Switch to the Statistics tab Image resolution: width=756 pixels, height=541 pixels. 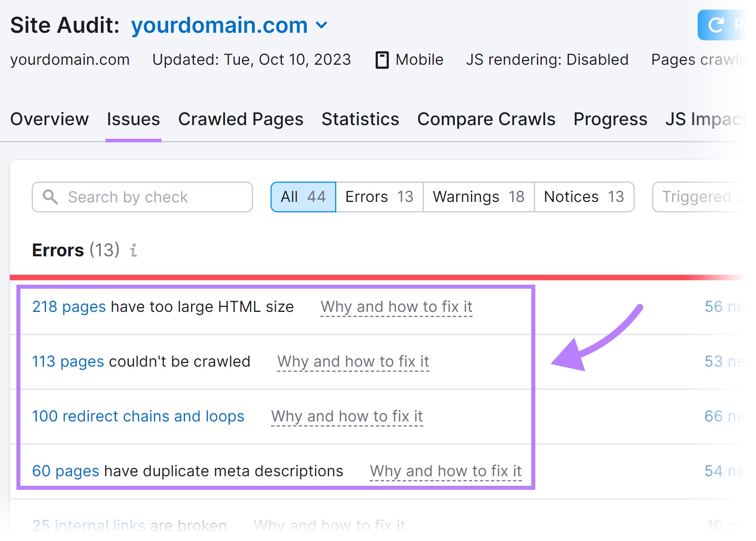coord(359,119)
